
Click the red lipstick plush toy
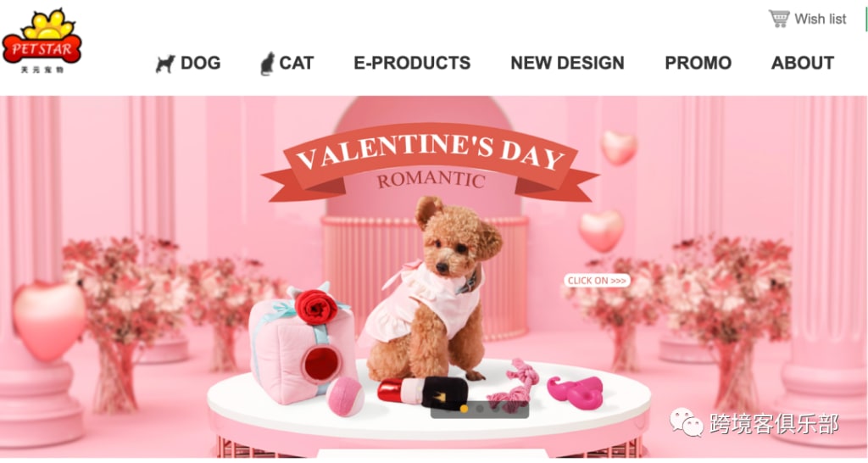pos(422,392)
